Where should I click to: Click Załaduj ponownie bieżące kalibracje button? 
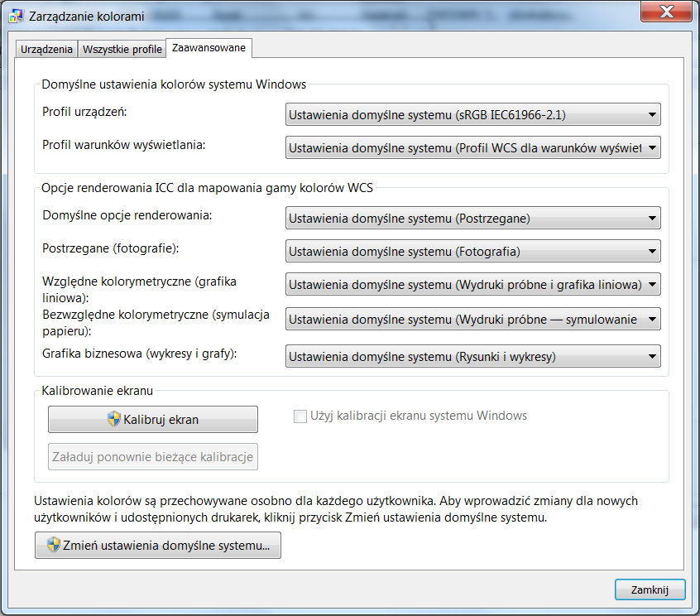pyautogui.click(x=153, y=456)
